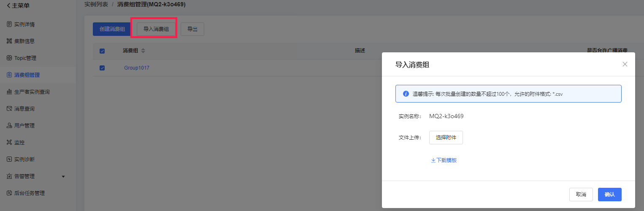This screenshot has width=644, height=211.
Task: Click the 导入消费组 button
Action: [156, 29]
